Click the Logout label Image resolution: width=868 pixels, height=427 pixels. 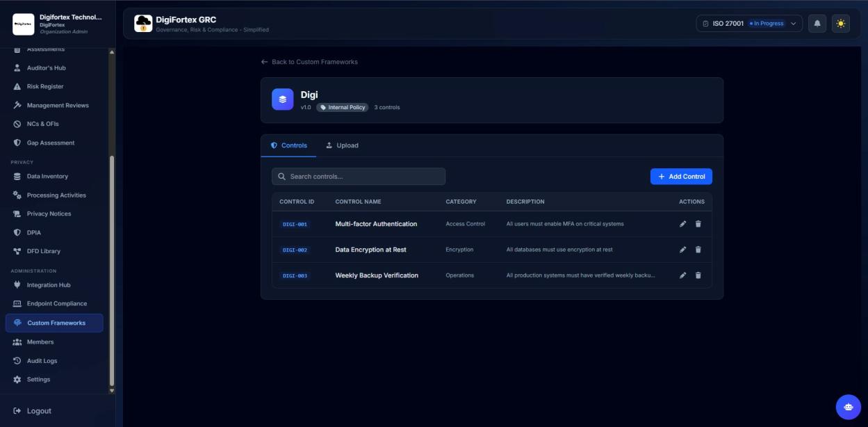[39, 411]
